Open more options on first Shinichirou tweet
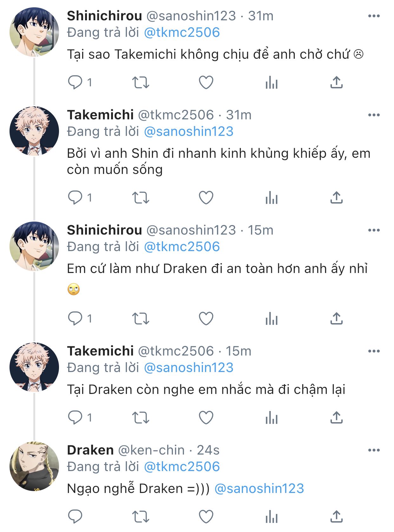Screen dimensions: 394x532 coord(374,16)
